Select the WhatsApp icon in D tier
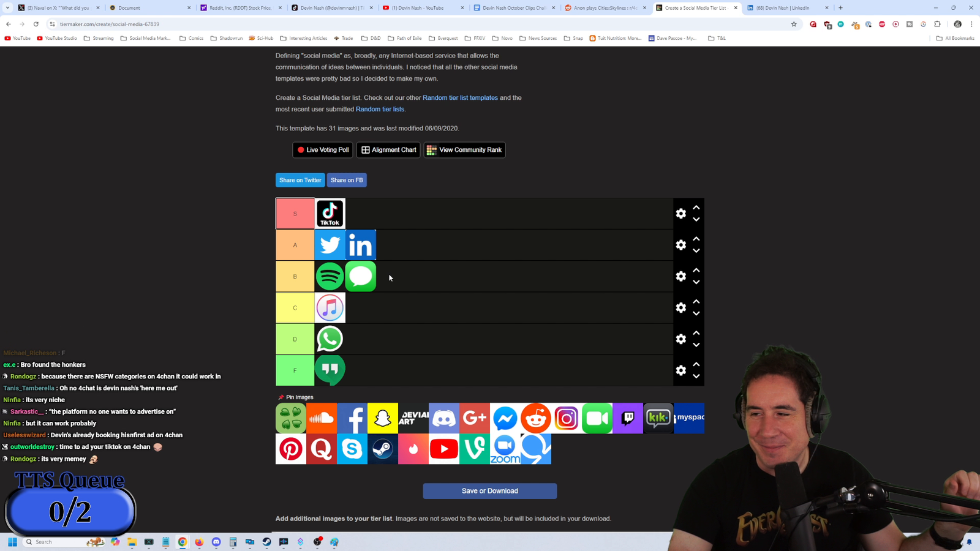The width and height of the screenshot is (980, 551). pos(330,339)
